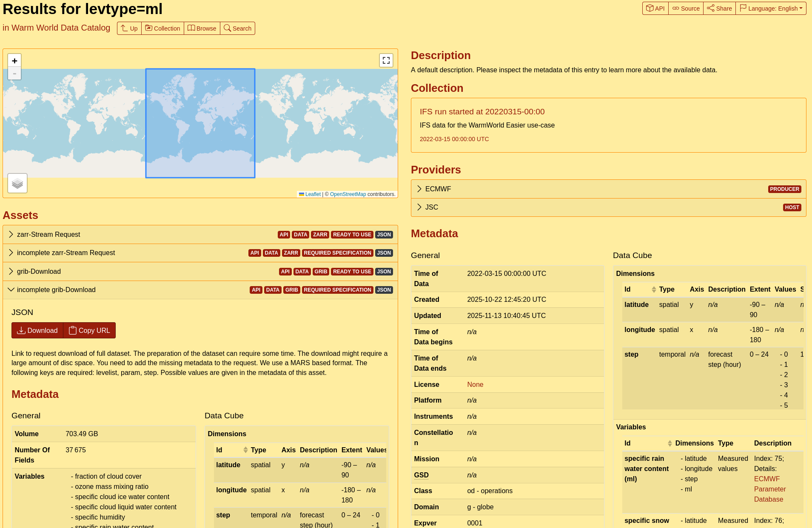
Task: Select the Volume value 703.49 GB
Action: pos(82,434)
